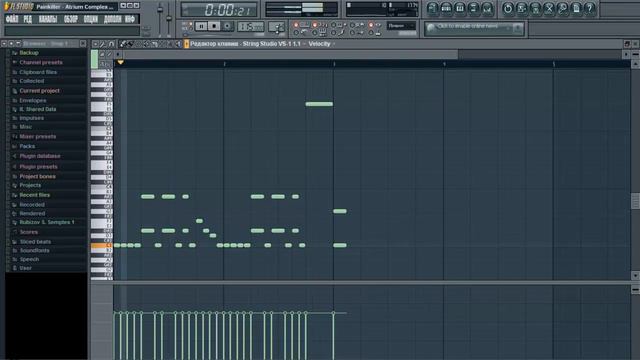640x360 pixels.
Task: Click the orange channel indicator before editor title
Action: point(187,44)
